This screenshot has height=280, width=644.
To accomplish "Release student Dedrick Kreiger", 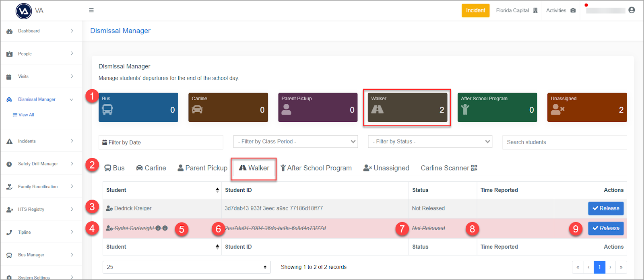I will (606, 208).
